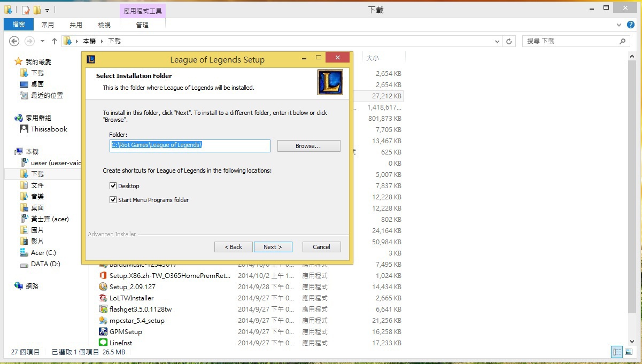The image size is (642, 364).
Task: Expand the address bar chevron before 本機
Action: [78, 41]
